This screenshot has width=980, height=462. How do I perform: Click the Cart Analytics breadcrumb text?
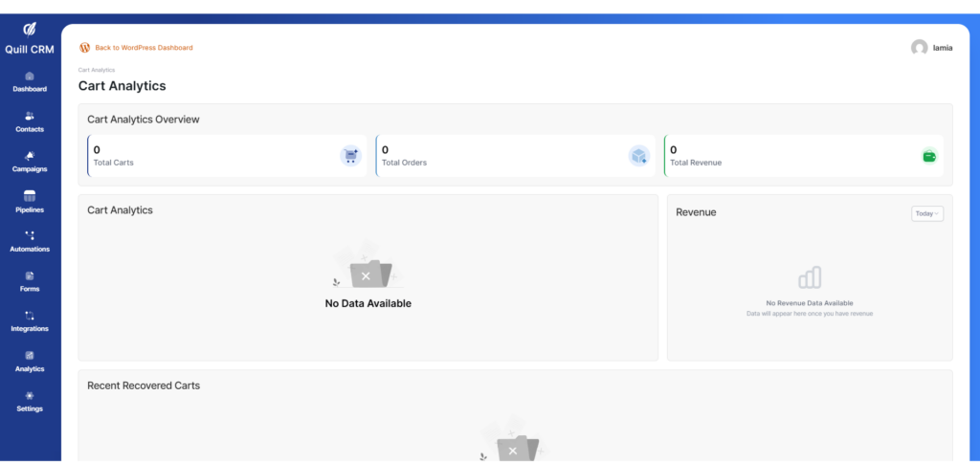(97, 70)
